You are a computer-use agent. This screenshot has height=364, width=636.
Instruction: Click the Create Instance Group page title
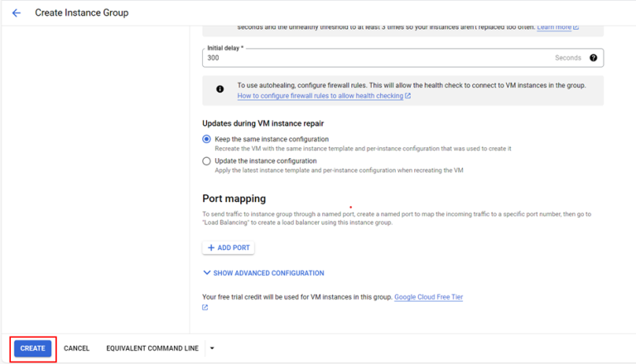(81, 13)
